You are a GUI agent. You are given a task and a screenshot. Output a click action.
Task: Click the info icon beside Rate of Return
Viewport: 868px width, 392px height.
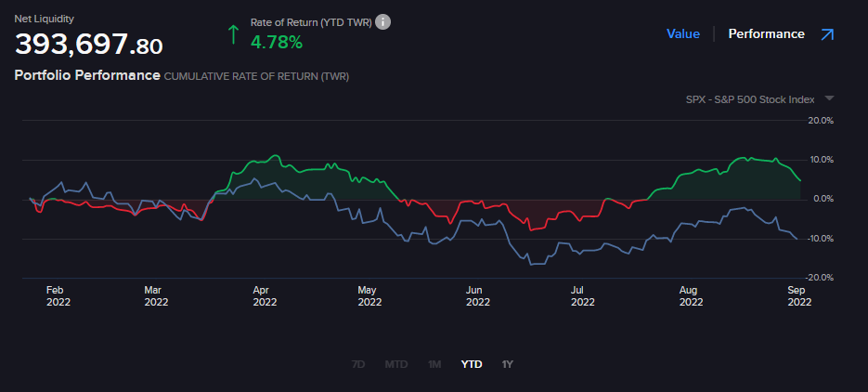point(382,22)
